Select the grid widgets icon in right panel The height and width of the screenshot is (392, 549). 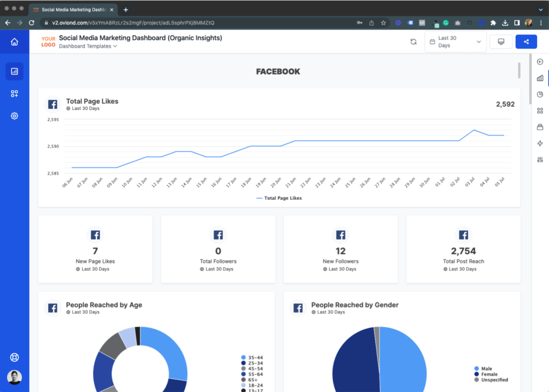(540, 111)
